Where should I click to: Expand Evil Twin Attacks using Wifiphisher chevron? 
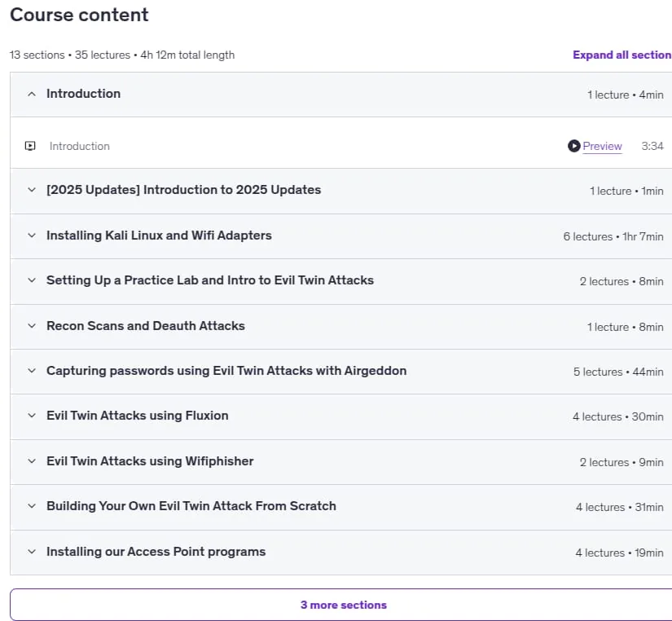32,461
